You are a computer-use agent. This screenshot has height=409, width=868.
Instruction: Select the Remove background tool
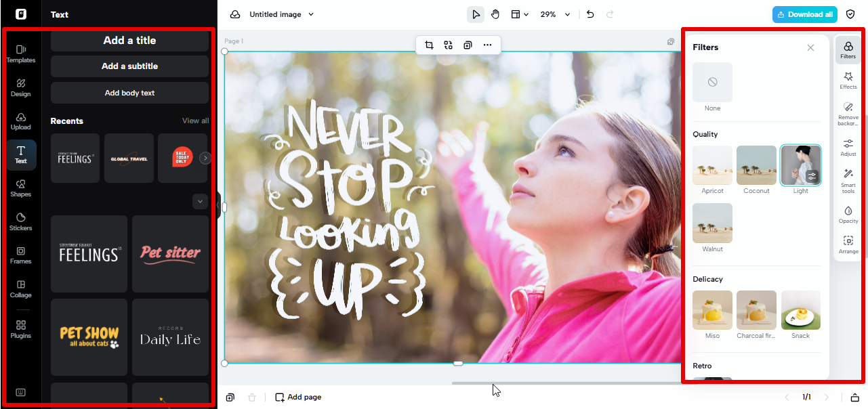[x=848, y=110]
